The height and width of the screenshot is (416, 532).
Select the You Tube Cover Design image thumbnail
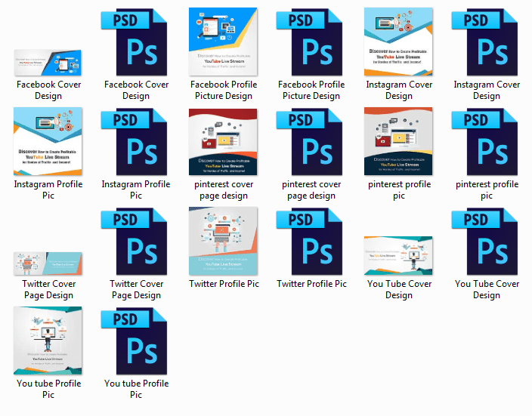tap(399, 256)
